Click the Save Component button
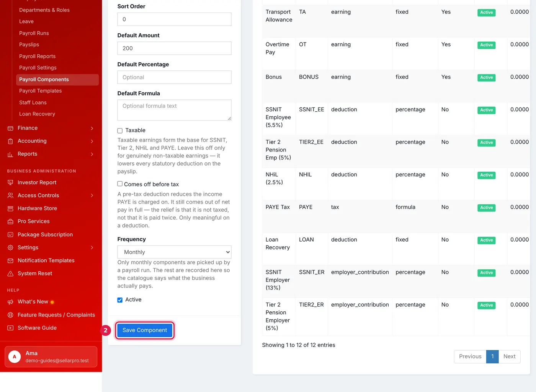Screen dimensions: 536x392 [145, 330]
